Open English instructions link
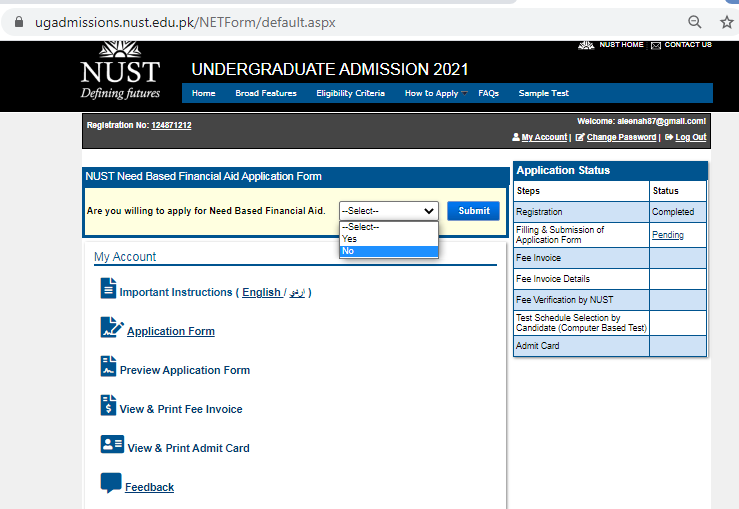Viewport: 739px width, 509px height. (261, 292)
